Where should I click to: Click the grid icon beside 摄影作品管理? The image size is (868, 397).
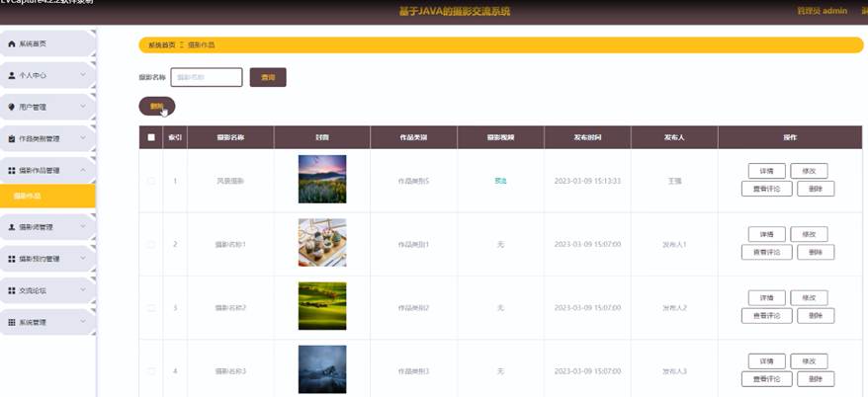[x=12, y=170]
